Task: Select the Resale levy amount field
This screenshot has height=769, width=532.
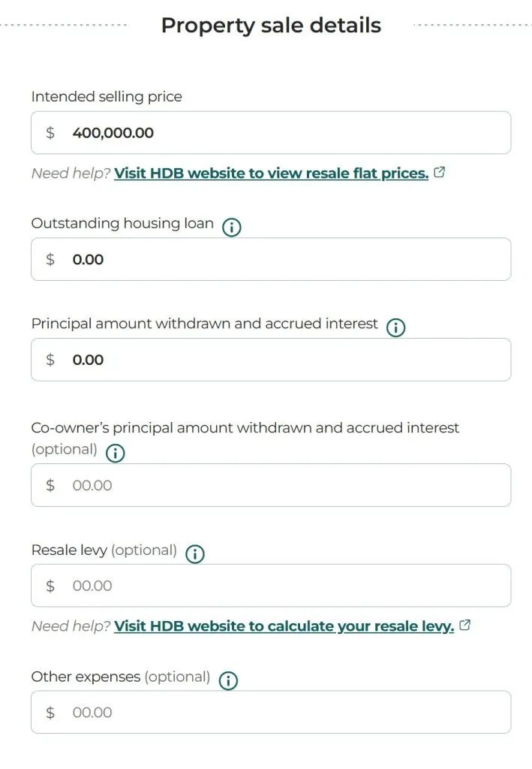Action: point(271,586)
